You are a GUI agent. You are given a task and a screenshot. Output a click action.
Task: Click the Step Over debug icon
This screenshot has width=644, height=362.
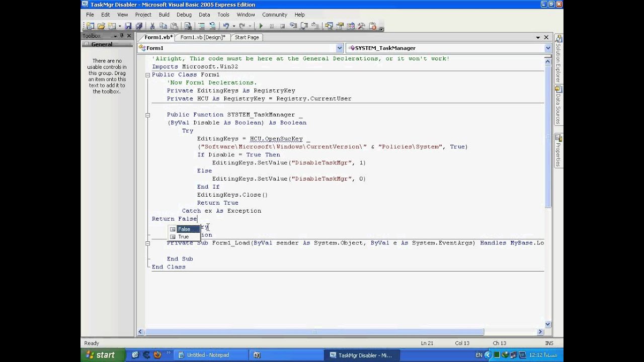click(304, 26)
